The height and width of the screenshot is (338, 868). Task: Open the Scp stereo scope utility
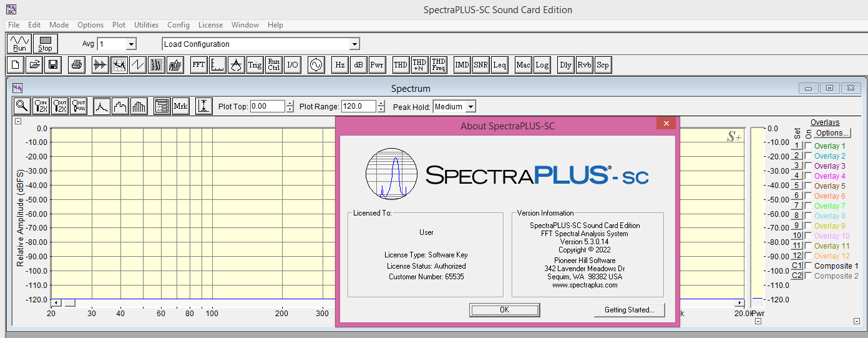[x=603, y=64]
